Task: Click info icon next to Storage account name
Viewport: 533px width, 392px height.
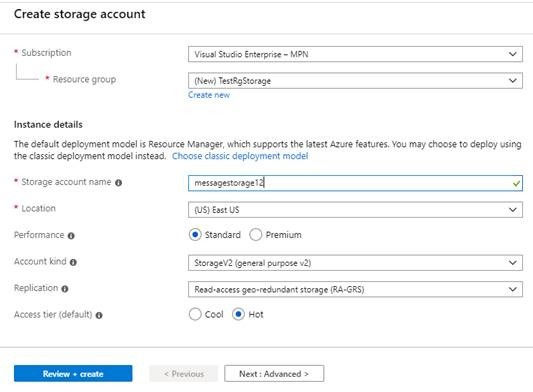Action: click(118, 183)
